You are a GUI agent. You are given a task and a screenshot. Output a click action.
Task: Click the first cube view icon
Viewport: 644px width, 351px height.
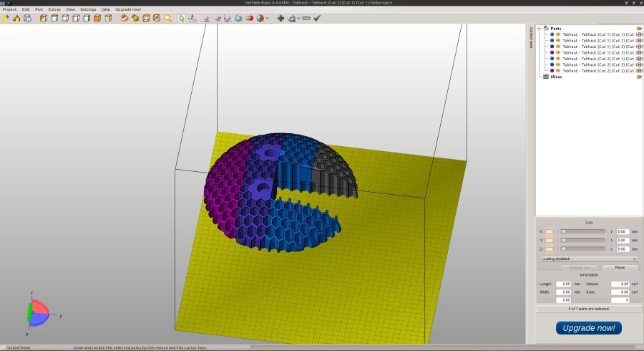point(43,18)
